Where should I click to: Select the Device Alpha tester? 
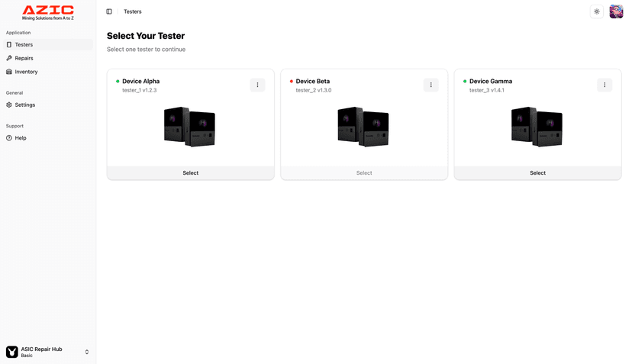191,173
